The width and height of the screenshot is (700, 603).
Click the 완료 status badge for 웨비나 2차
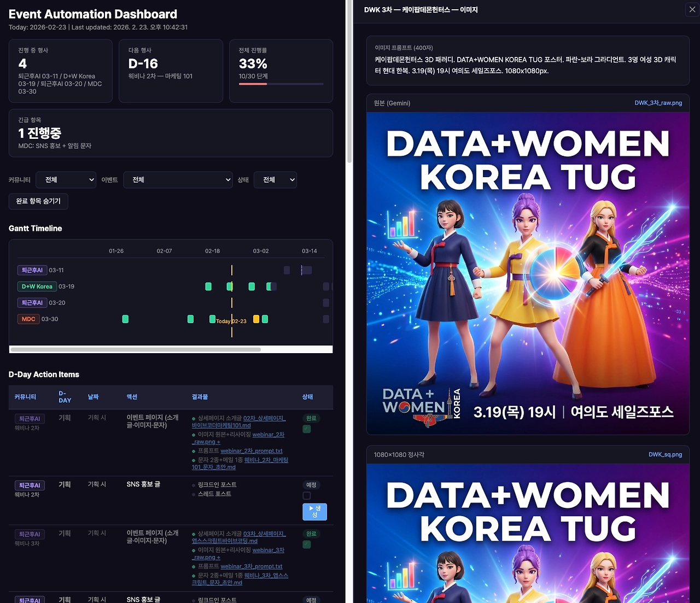(311, 418)
